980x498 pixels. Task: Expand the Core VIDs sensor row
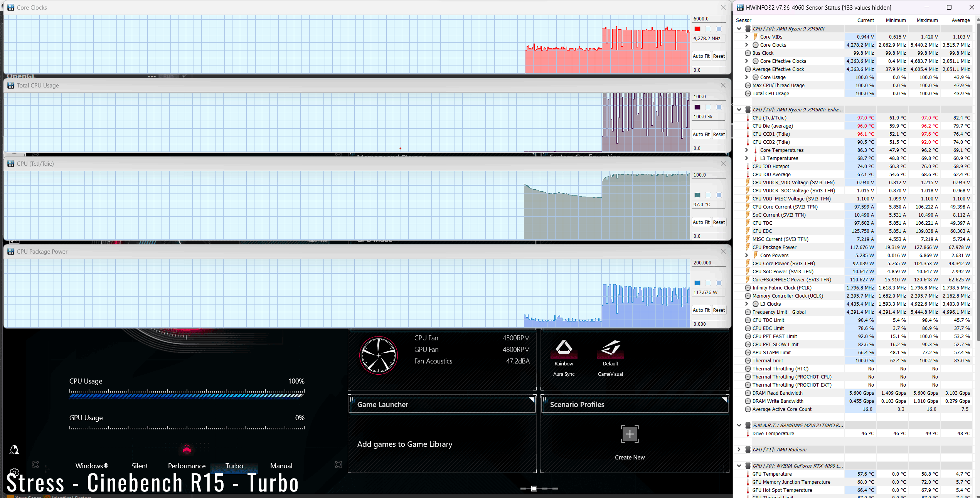(747, 37)
